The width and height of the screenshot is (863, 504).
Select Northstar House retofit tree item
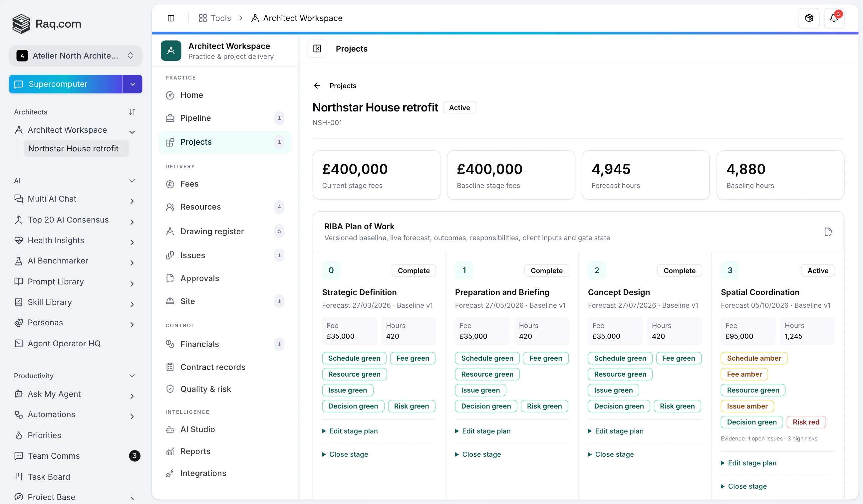[x=76, y=148]
